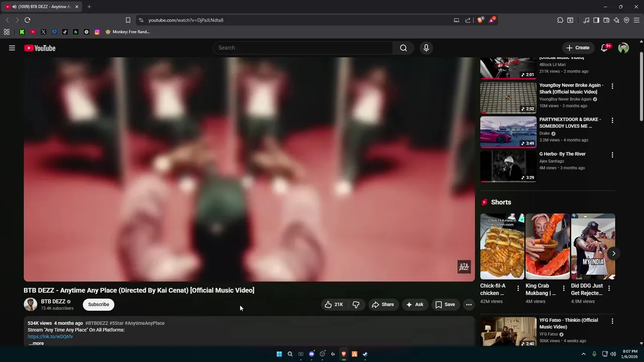
Task: Open options for G Herbo By The River
Action: click(612, 155)
